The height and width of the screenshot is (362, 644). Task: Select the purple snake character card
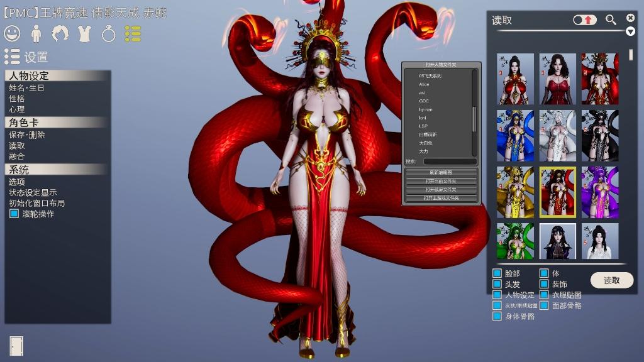[x=599, y=192]
